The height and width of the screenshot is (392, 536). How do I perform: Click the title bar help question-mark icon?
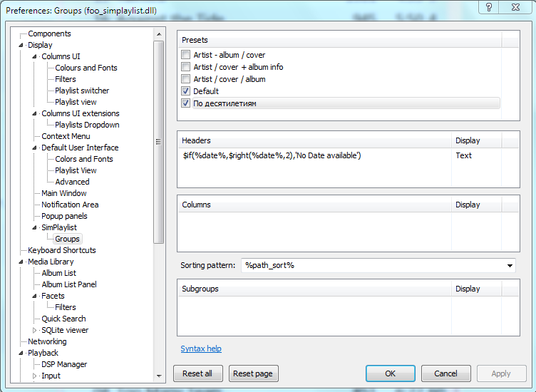(x=489, y=7)
